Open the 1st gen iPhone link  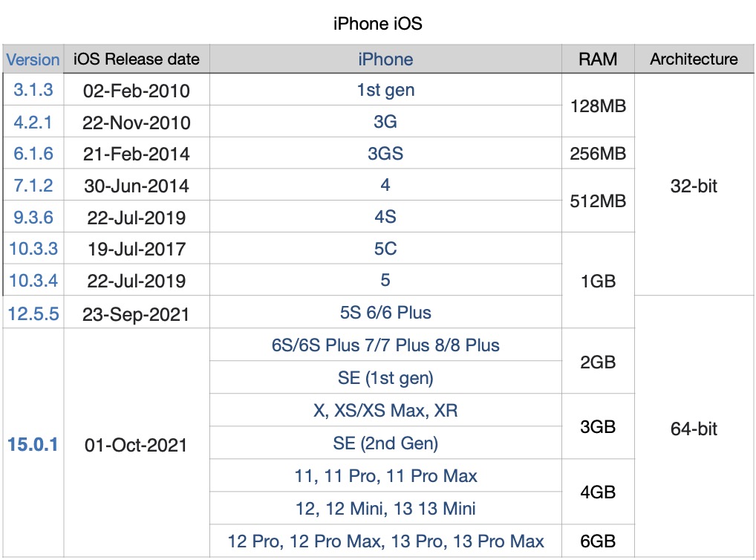385,90
